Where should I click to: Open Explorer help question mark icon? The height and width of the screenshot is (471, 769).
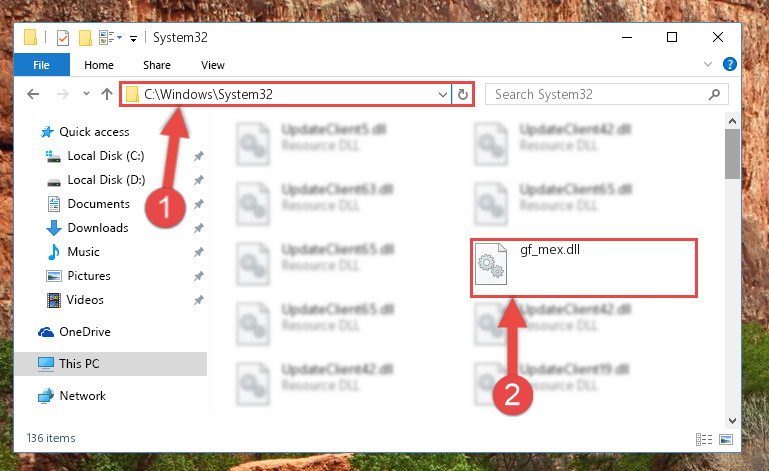click(x=729, y=64)
